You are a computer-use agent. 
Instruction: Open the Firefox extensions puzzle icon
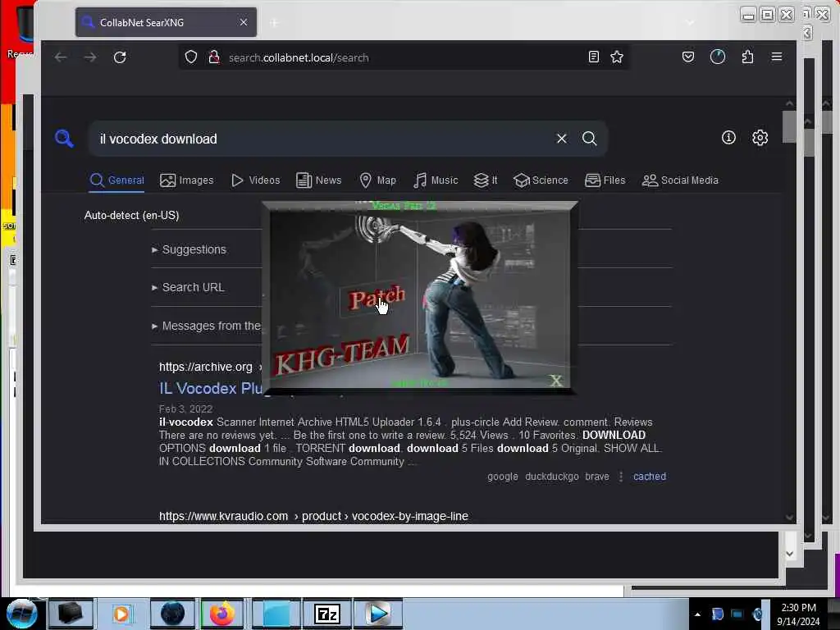pos(747,57)
